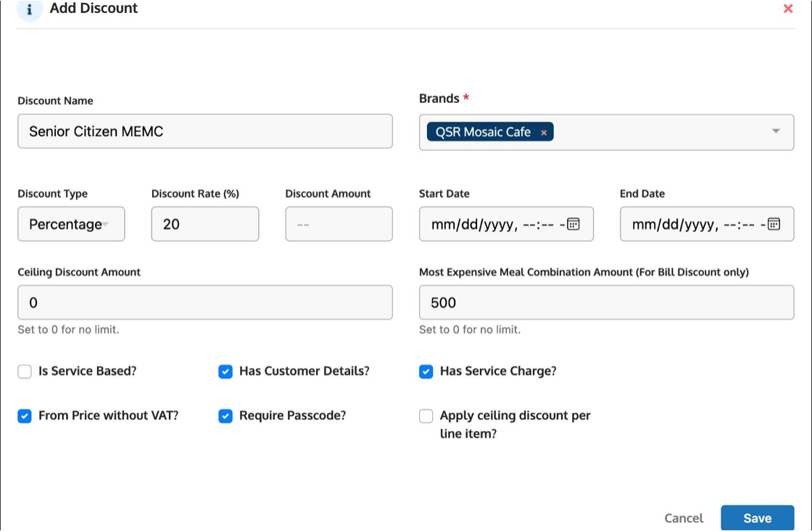812x531 pixels.
Task: Click the Cancel button
Action: pos(684,518)
